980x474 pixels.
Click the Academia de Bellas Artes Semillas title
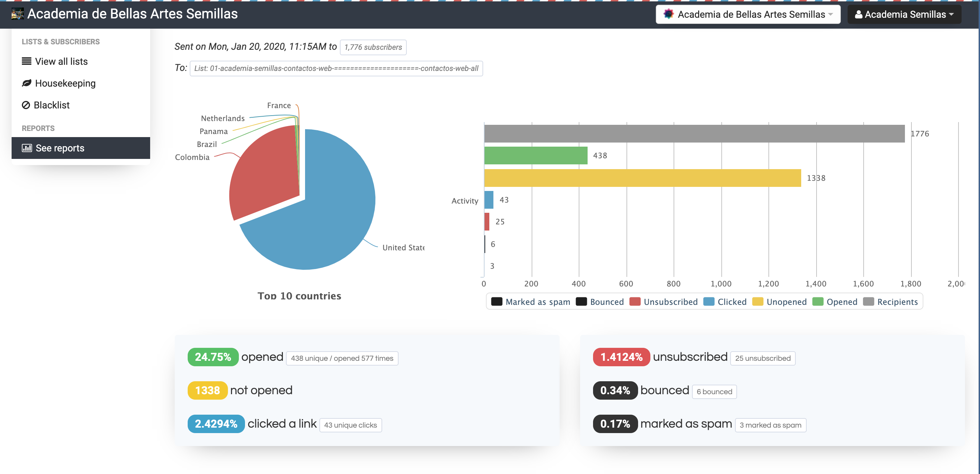tap(132, 14)
